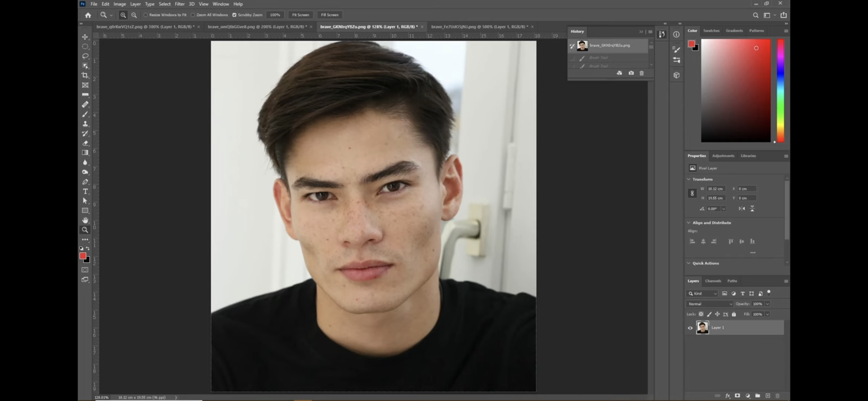The width and height of the screenshot is (868, 401).
Task: Enable Resize Windows to Fit checkbox
Action: (x=145, y=15)
